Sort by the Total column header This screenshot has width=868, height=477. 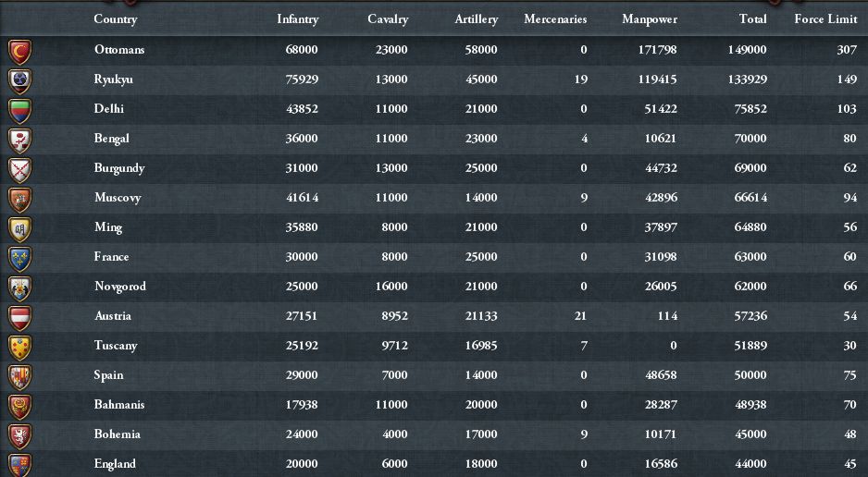point(752,19)
